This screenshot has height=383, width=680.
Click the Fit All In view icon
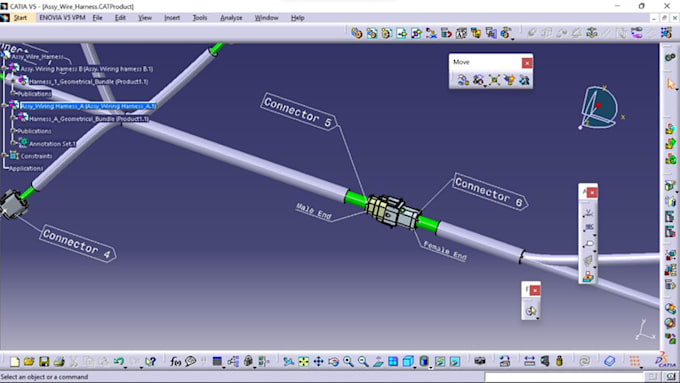coord(304,361)
